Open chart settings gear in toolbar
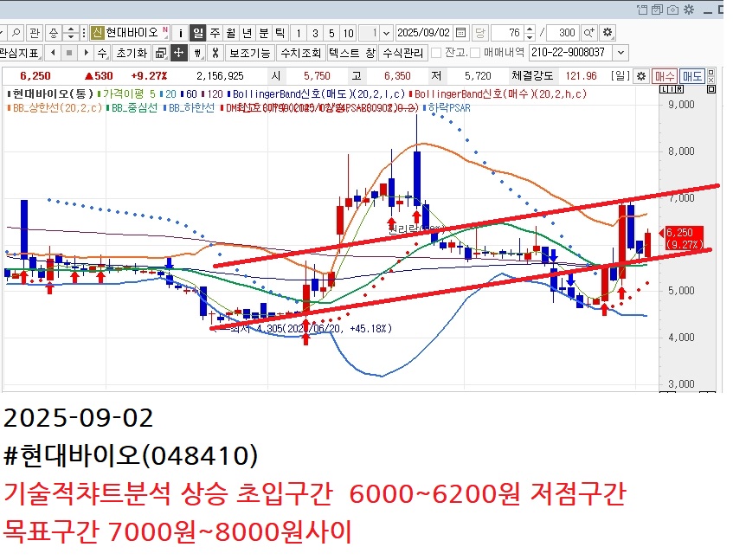Image resolution: width=733 pixels, height=560 pixels. (x=608, y=33)
